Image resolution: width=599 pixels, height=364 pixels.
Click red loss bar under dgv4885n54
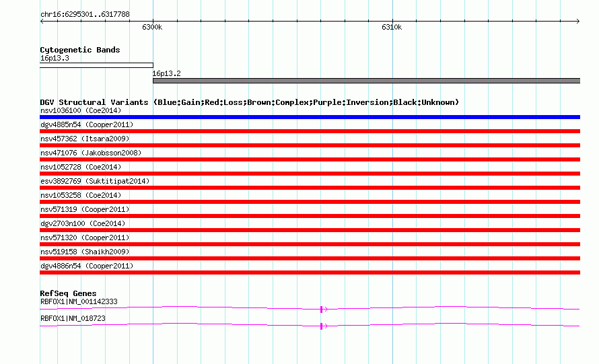(x=310, y=131)
